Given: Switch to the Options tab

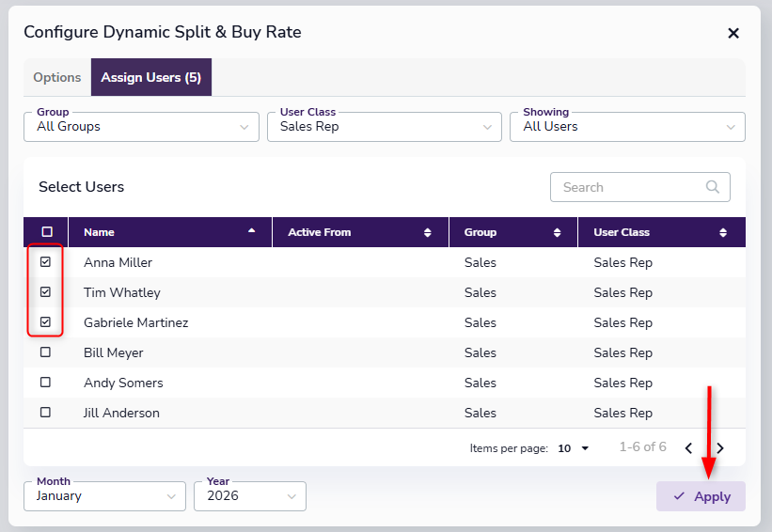Looking at the screenshot, I should coord(57,77).
